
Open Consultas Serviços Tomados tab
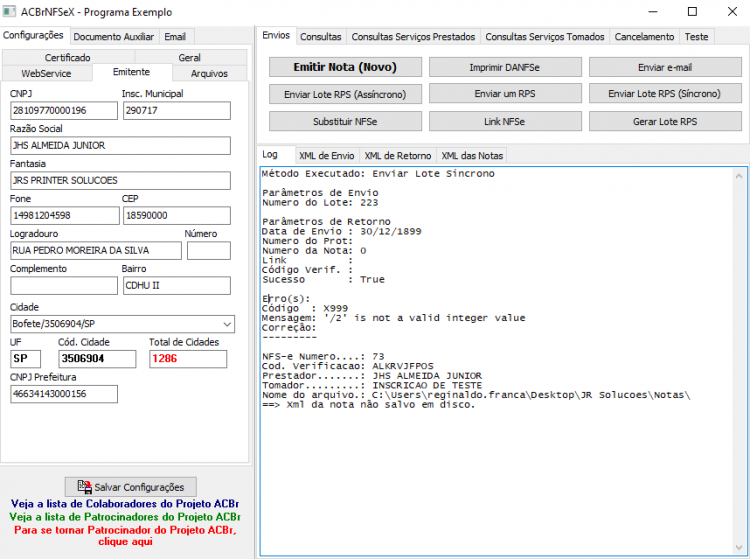545,37
